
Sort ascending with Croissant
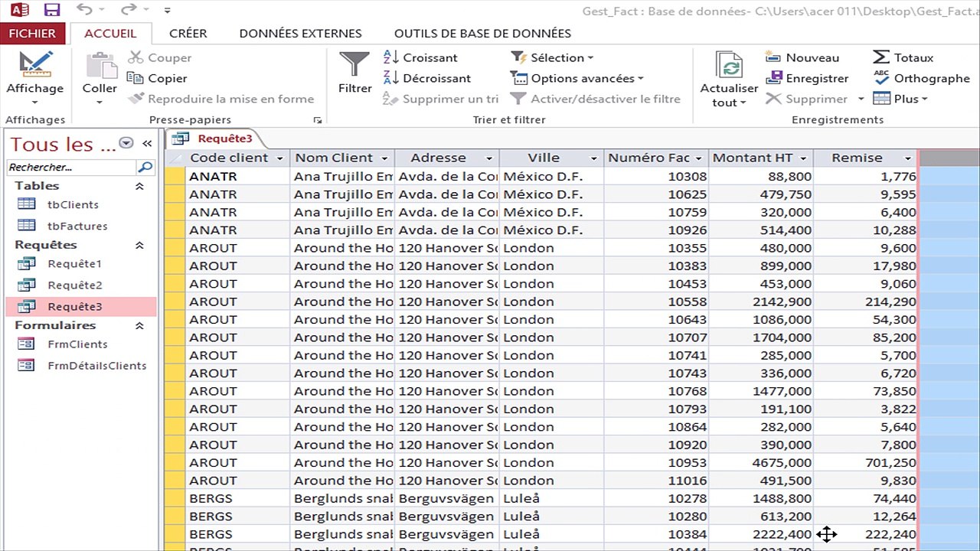[x=420, y=57]
